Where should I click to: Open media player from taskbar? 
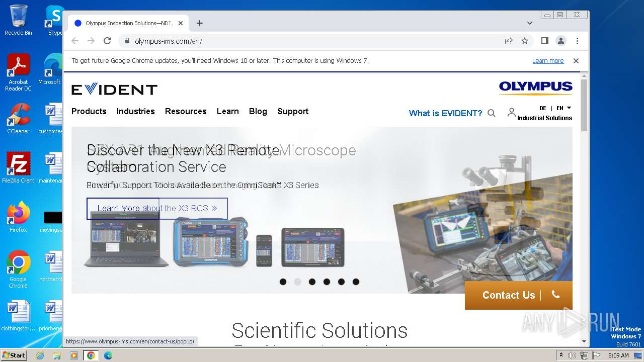click(74, 355)
